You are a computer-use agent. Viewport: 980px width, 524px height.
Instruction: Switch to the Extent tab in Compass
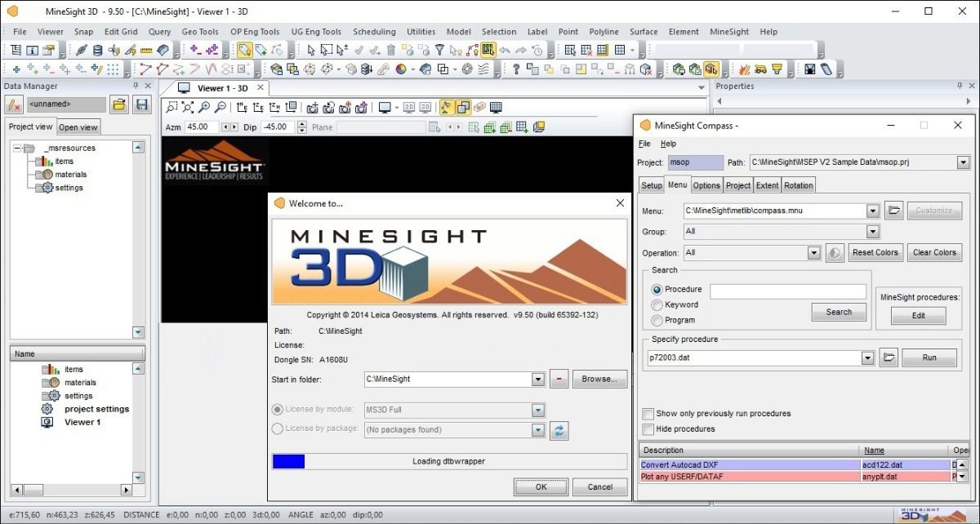767,185
